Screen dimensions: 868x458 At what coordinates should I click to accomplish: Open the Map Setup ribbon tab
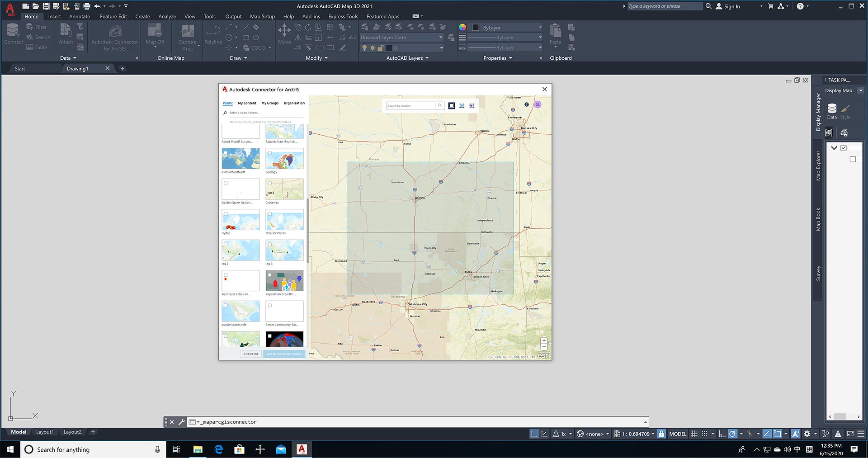(262, 16)
